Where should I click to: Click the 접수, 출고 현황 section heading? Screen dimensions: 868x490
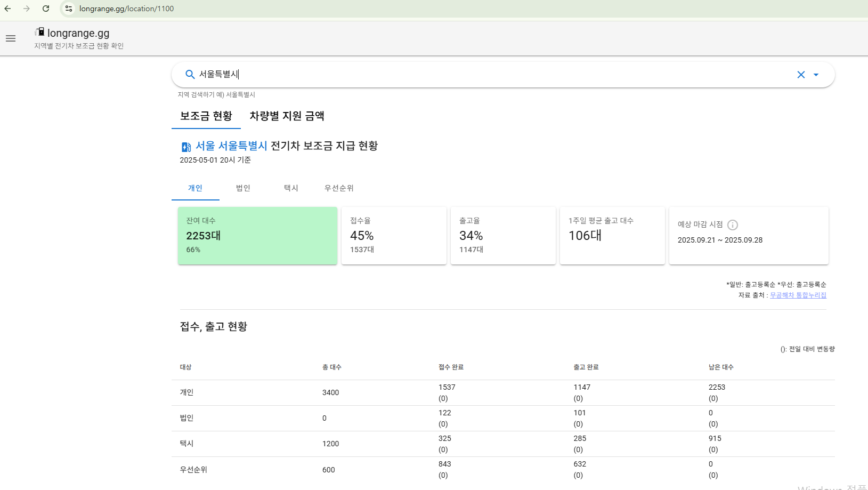tap(214, 326)
